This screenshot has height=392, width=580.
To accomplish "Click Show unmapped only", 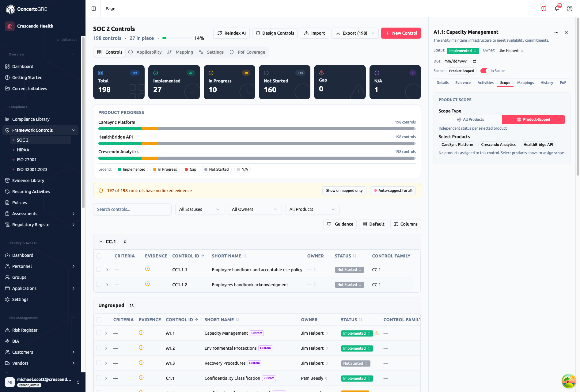I will coord(344,191).
